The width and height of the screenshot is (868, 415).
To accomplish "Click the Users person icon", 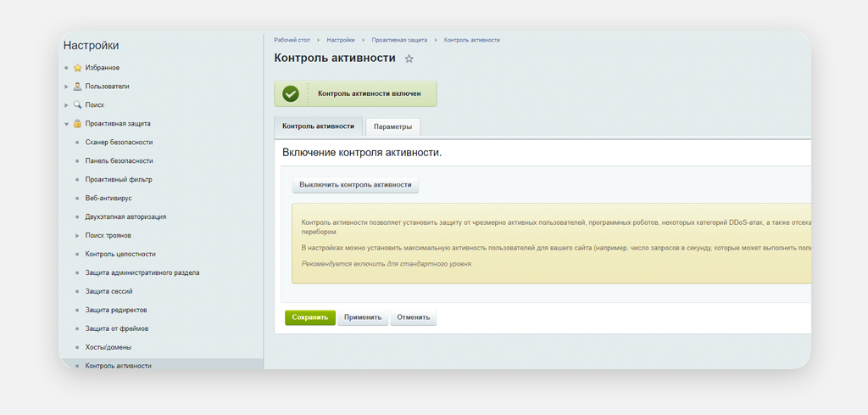I will pos(77,87).
